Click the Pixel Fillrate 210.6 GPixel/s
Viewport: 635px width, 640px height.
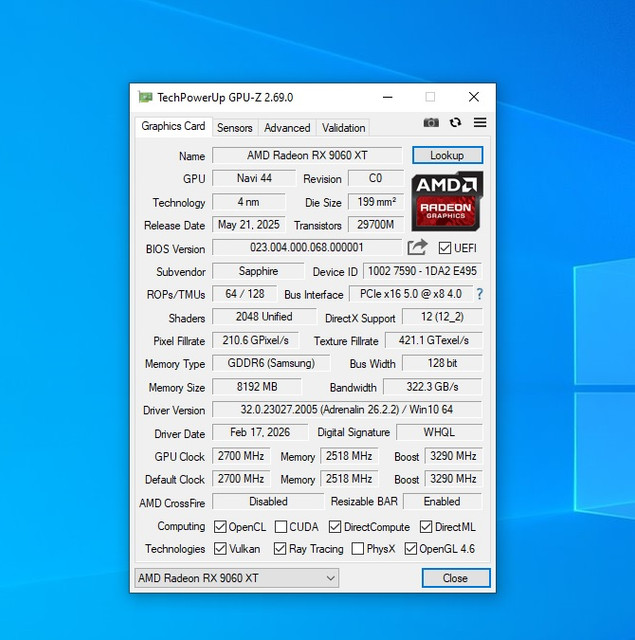click(x=255, y=340)
